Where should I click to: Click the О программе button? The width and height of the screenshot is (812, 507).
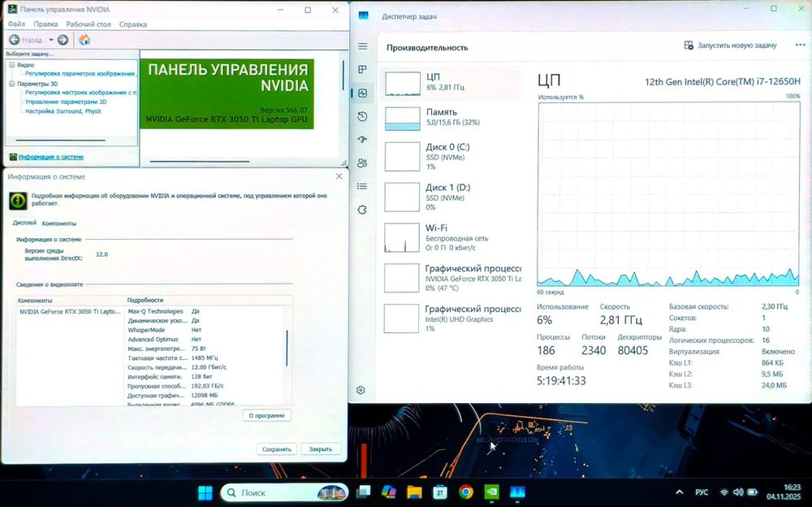(x=266, y=415)
